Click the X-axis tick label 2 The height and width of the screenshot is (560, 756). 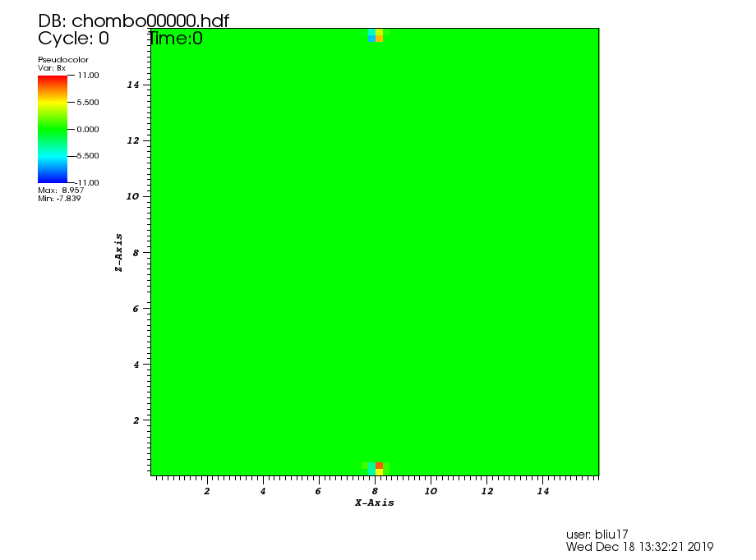[x=207, y=491]
